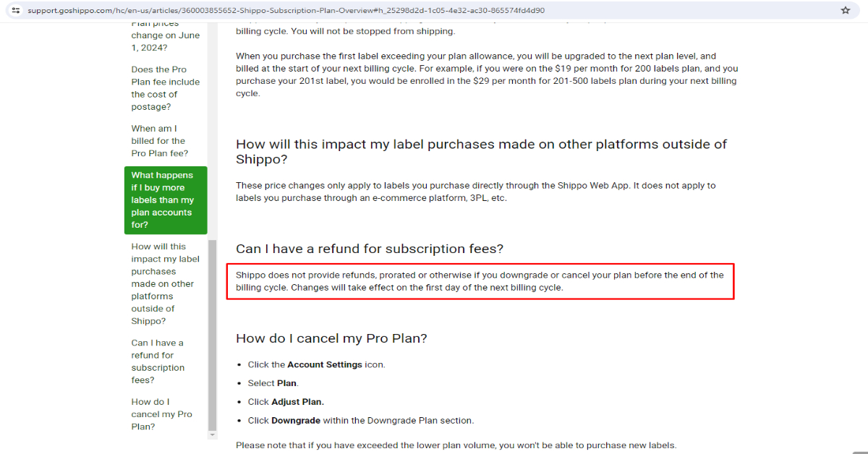Open 'Can I have a refund for subscription fees?' sidebar link
This screenshot has width=868, height=454.
(x=158, y=361)
